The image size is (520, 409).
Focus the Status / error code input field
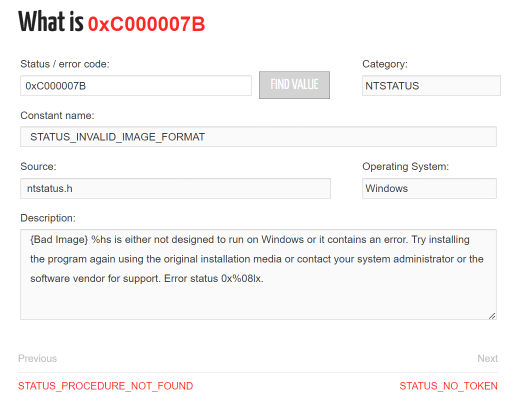[x=136, y=86]
